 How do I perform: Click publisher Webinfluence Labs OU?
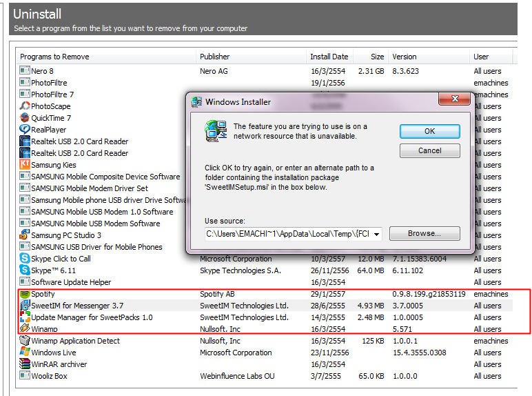[237, 376]
